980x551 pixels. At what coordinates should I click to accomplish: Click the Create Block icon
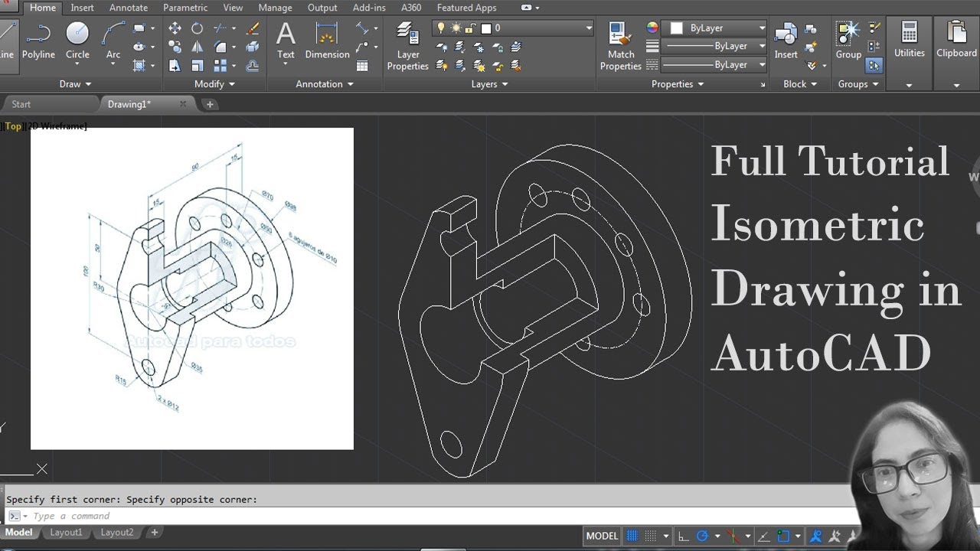click(x=811, y=28)
